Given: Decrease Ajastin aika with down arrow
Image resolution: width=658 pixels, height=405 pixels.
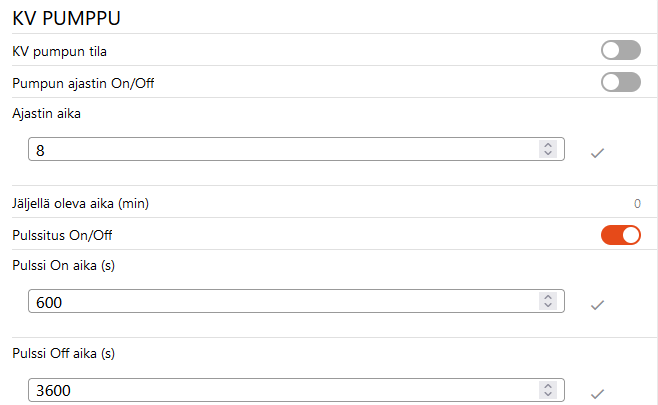Looking at the screenshot, I should (547, 154).
